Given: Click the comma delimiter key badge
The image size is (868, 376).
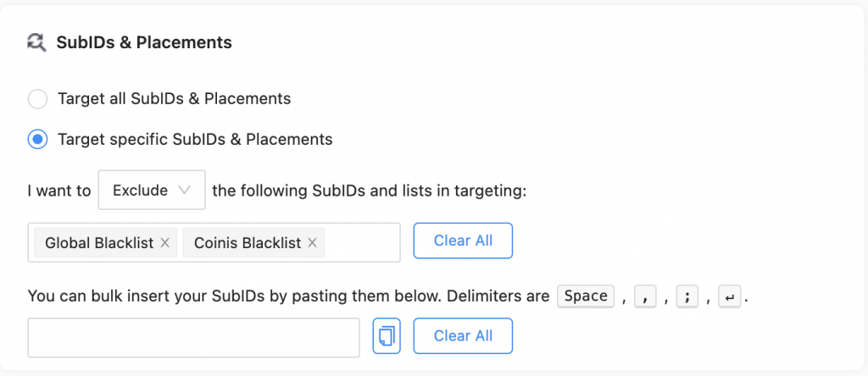Looking at the screenshot, I should pos(644,296).
